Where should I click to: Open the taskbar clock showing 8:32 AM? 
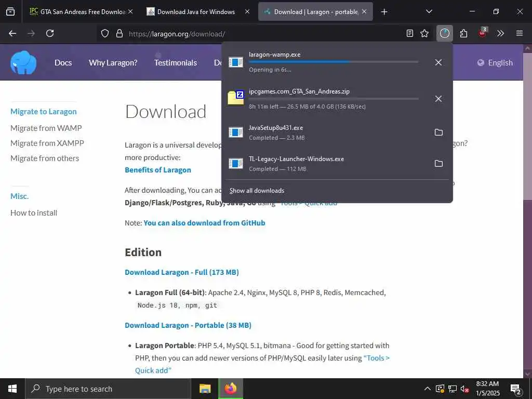point(487,389)
